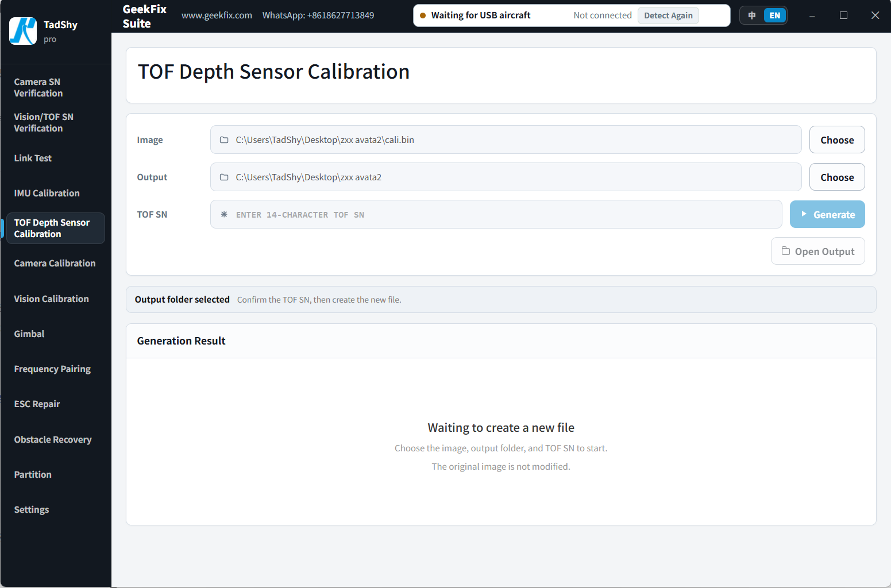Click the orange status dot beside Waiting for USB aircraft
The image size is (891, 588).
pyautogui.click(x=423, y=16)
